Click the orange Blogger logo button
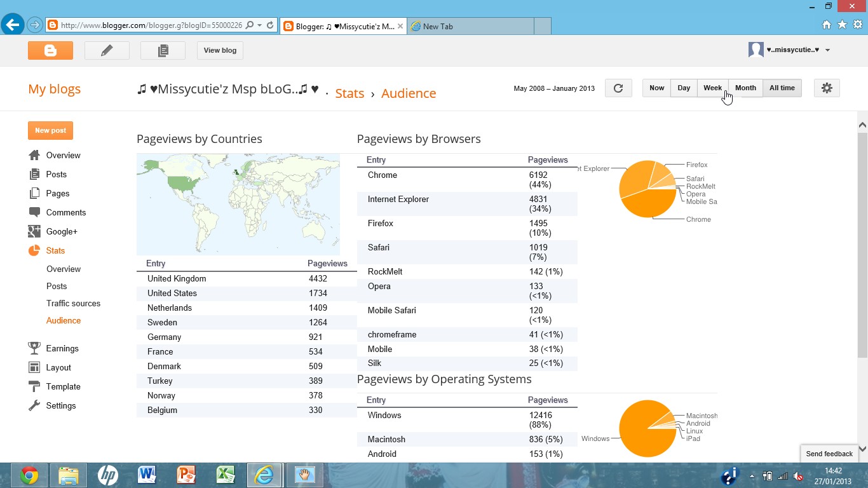868x488 pixels. coord(50,50)
